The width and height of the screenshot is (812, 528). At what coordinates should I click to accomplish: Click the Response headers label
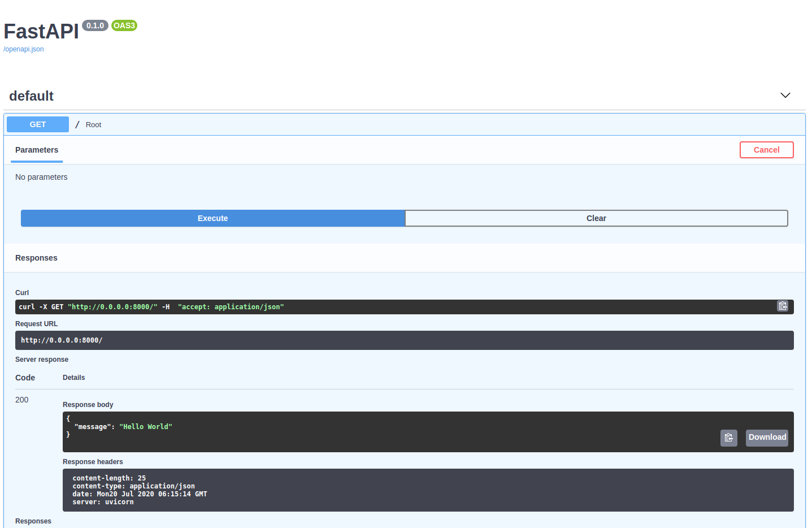click(x=93, y=462)
